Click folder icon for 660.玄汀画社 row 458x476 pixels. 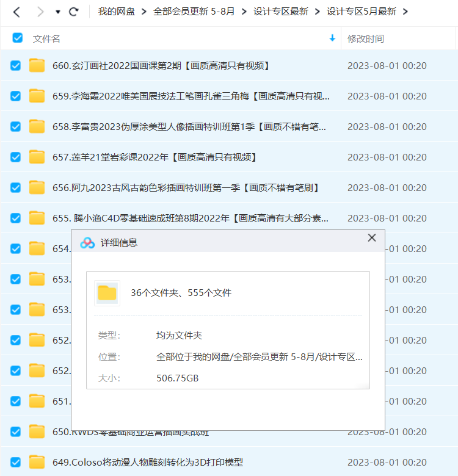[x=37, y=66]
